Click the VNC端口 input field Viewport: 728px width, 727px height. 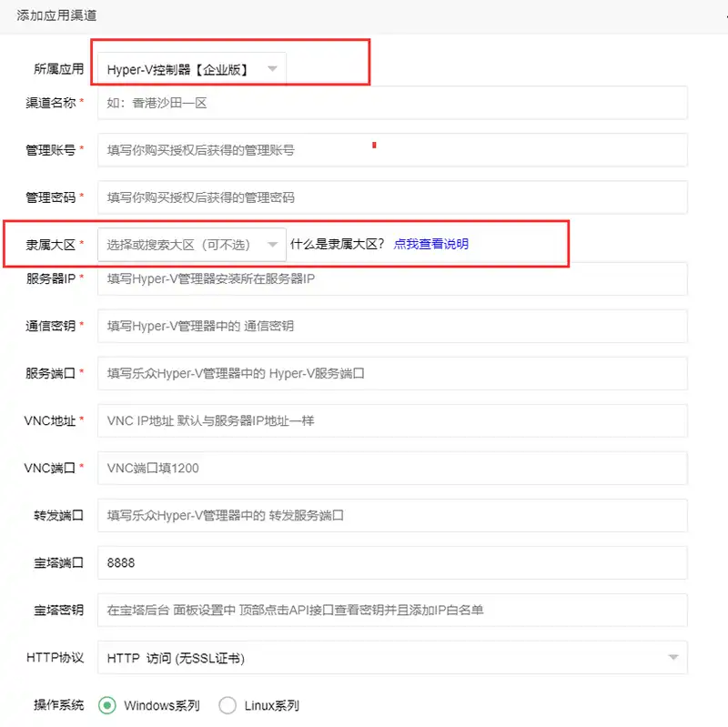coord(391,468)
